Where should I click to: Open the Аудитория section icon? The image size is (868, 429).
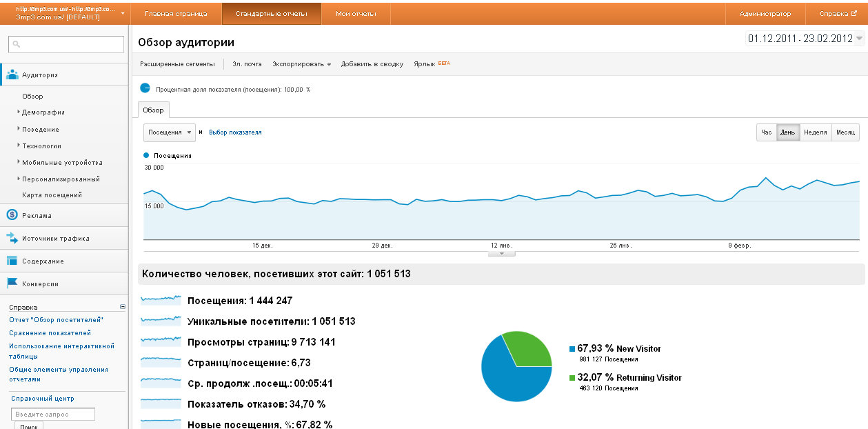(12, 75)
